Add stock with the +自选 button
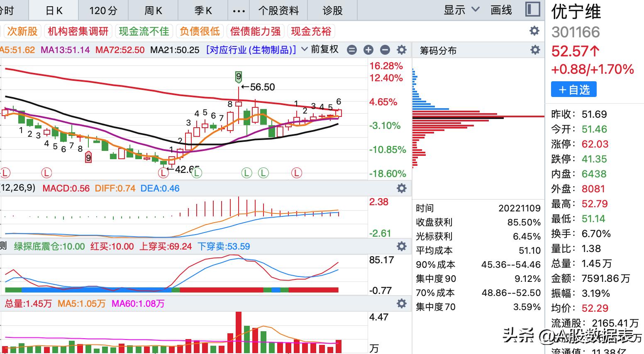 (x=574, y=90)
